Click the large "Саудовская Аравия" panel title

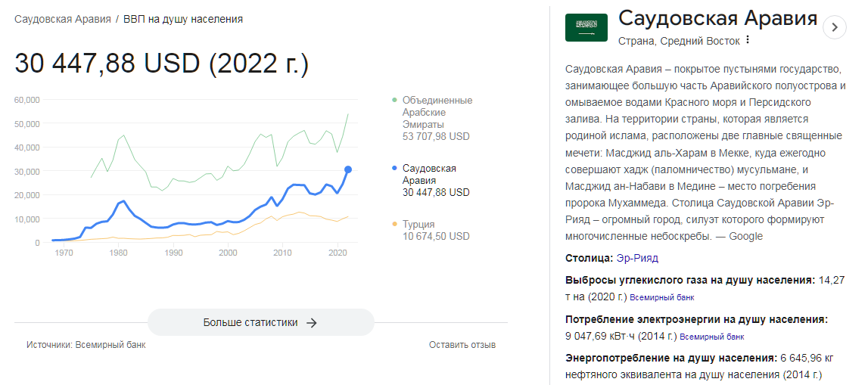[x=717, y=18]
